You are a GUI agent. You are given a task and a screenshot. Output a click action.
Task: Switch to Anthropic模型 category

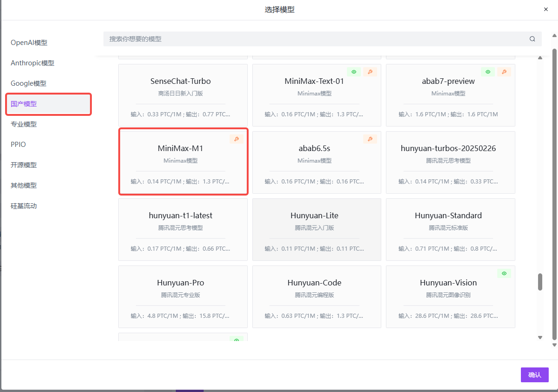point(32,63)
